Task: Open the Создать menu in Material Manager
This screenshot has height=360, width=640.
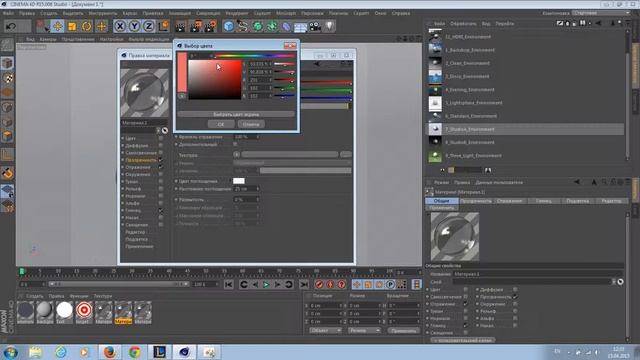Action: click(34, 296)
